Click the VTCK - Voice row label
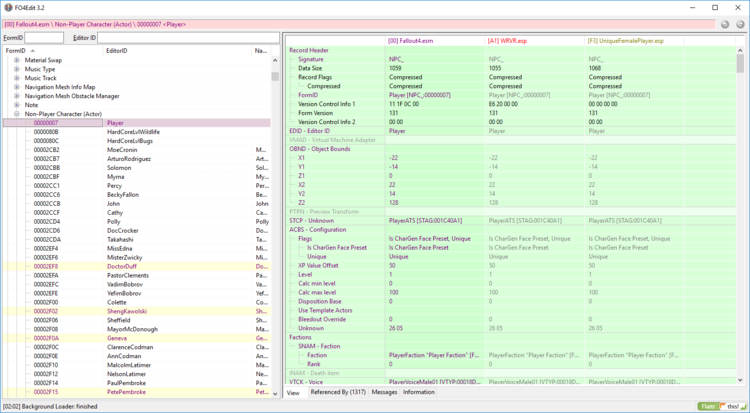The height and width of the screenshot is (413, 750). tap(306, 382)
